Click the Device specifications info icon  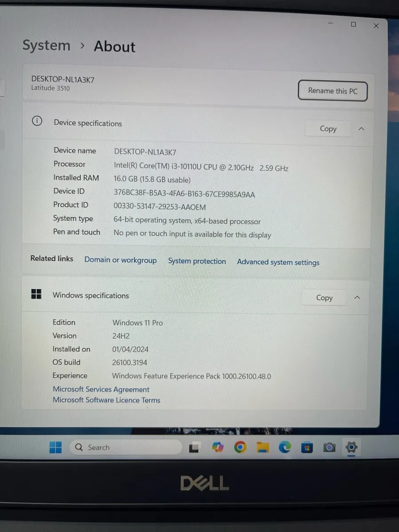click(x=37, y=121)
